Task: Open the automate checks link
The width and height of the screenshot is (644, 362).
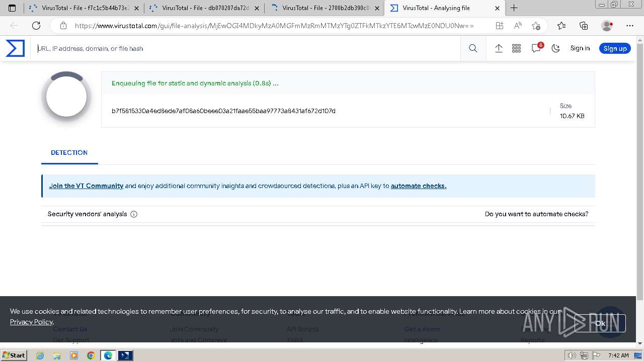Action: pyautogui.click(x=419, y=186)
